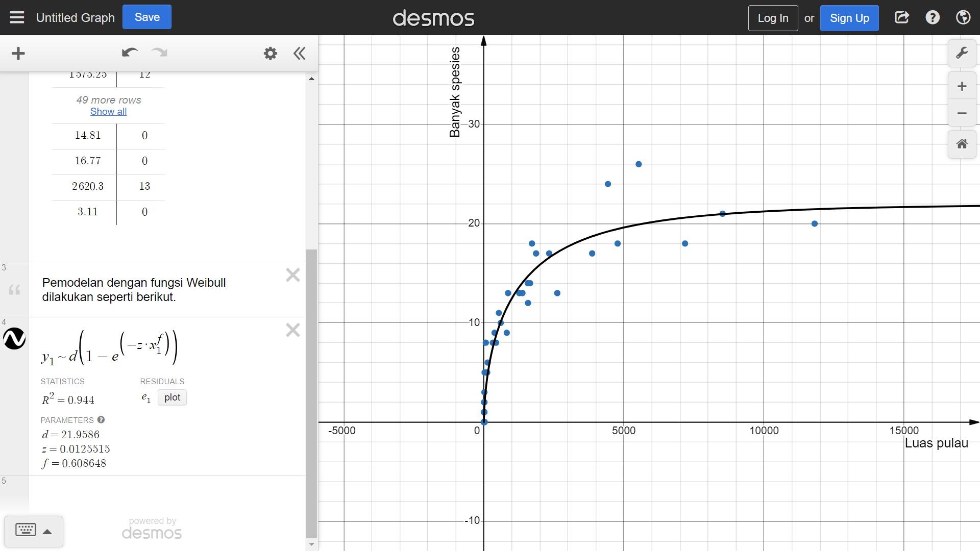980x551 pixels.
Task: Click the Banyak spesies axis label
Action: coord(455,92)
